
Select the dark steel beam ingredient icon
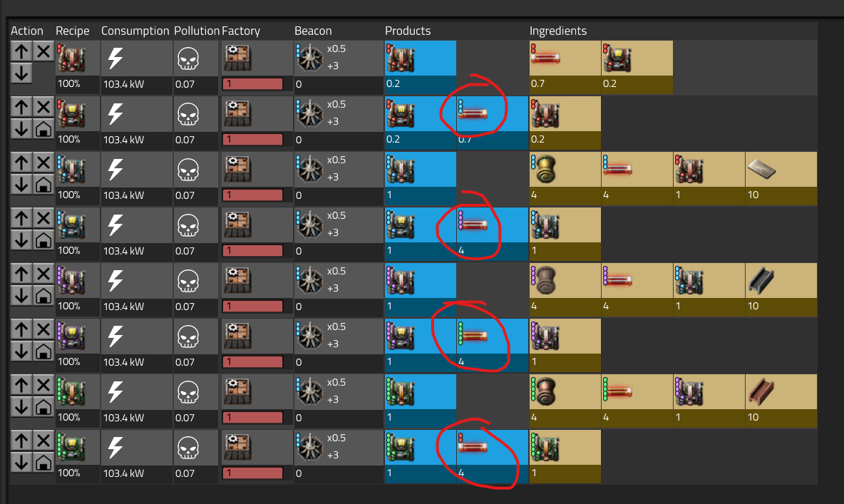point(761,281)
